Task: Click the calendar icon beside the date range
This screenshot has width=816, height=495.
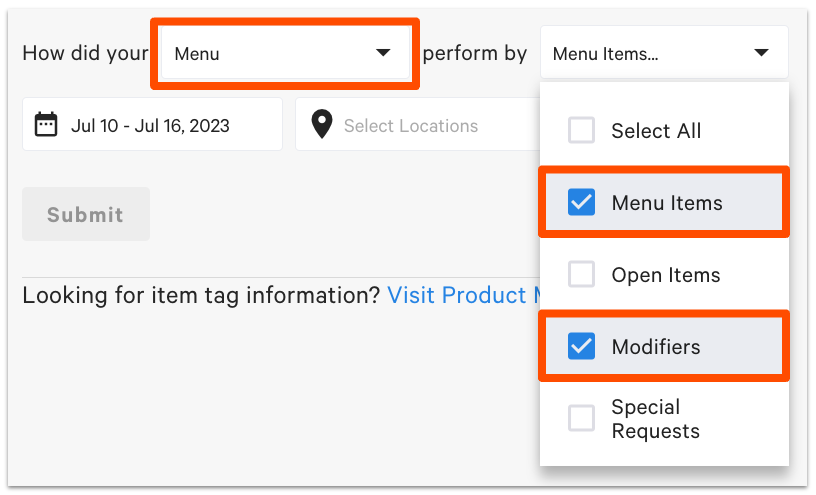Action: pos(46,125)
